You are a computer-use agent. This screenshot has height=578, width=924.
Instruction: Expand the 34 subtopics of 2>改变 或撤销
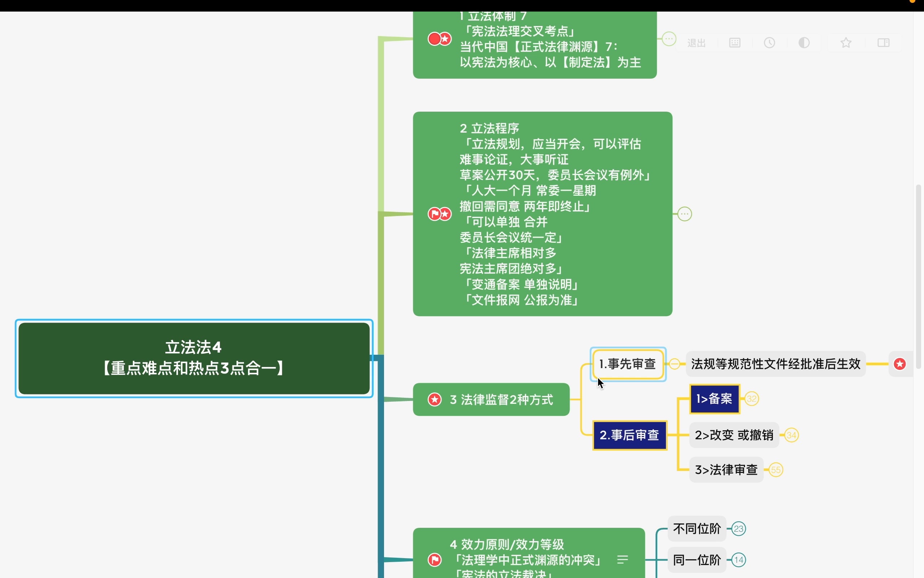(x=792, y=435)
